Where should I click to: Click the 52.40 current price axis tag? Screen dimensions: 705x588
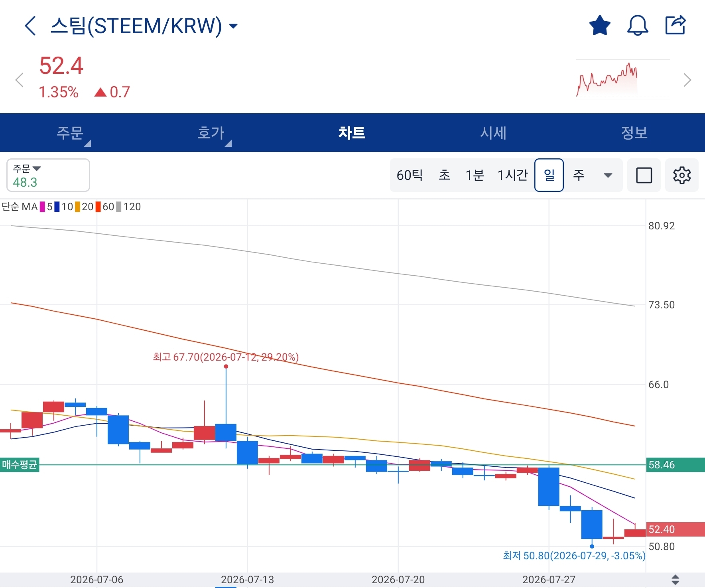point(675,529)
